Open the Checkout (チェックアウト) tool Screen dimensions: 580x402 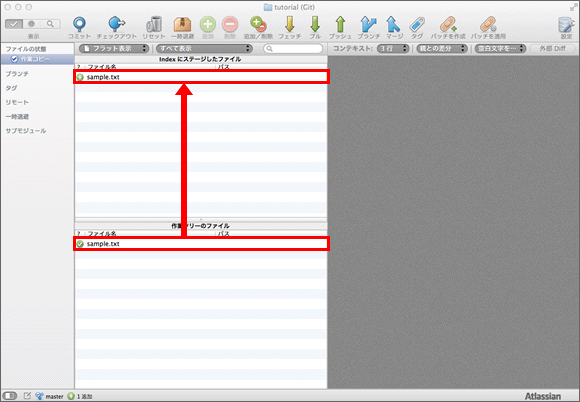tap(117, 24)
